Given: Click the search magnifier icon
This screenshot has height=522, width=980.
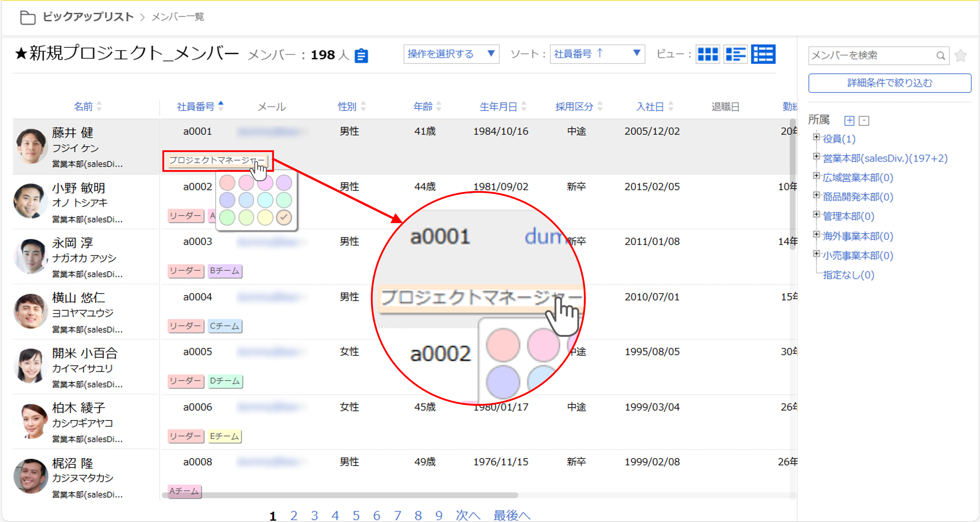Looking at the screenshot, I should pos(940,56).
